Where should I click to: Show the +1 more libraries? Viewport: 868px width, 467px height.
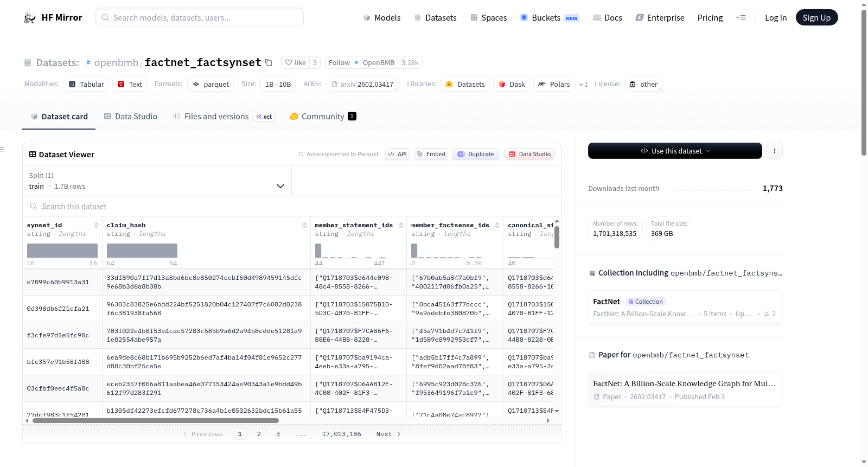[584, 85]
